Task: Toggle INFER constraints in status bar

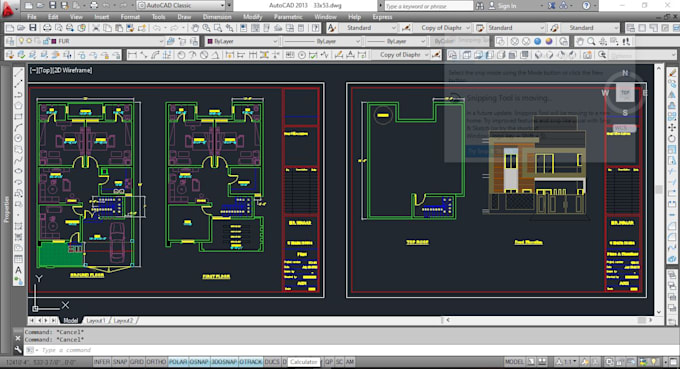Action: click(102, 362)
